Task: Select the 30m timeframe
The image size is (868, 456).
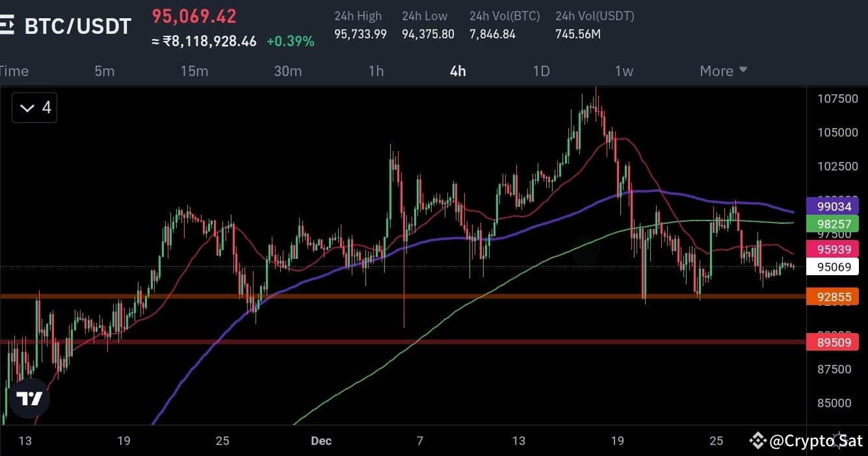Action: (x=288, y=71)
